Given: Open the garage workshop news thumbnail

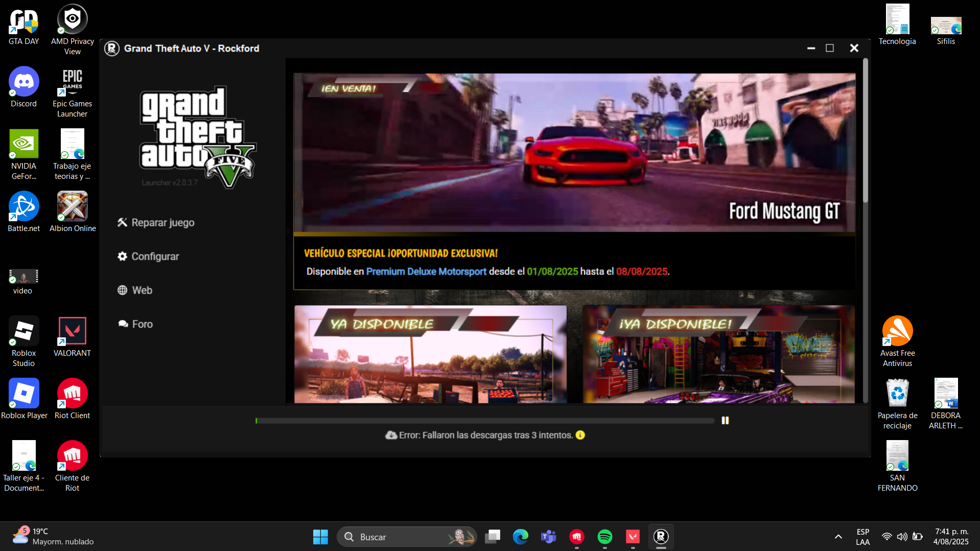Looking at the screenshot, I should pyautogui.click(x=718, y=355).
